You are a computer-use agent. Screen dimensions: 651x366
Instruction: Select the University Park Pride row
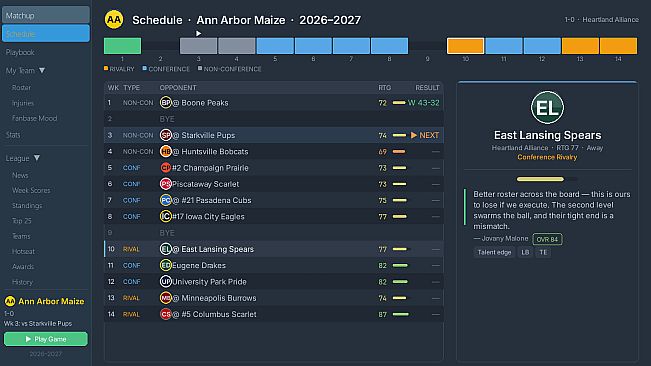tap(274, 282)
